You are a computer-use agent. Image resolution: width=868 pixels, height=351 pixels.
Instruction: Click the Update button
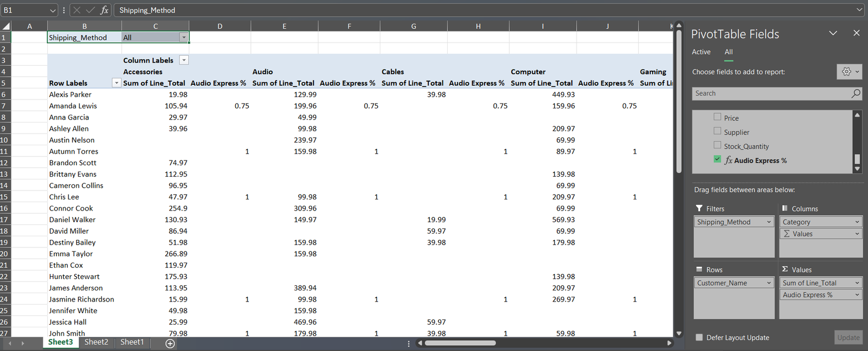pos(849,337)
